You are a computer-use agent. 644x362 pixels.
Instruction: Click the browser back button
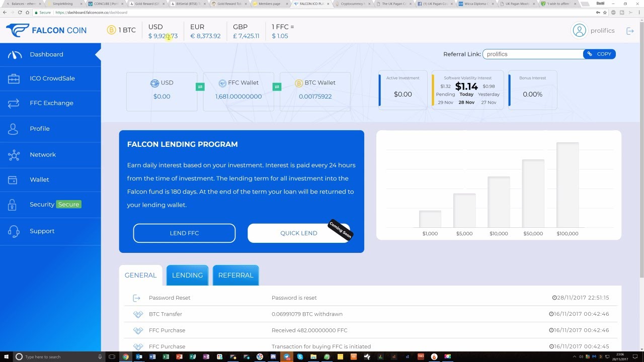point(5,13)
